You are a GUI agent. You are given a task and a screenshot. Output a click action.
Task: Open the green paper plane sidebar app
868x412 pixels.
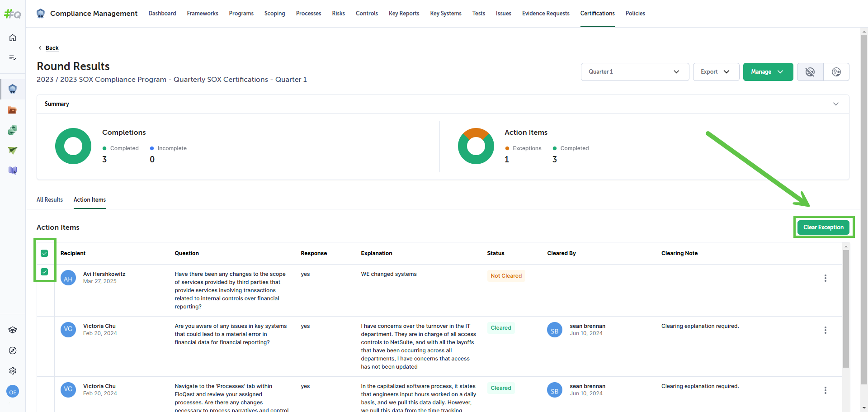pos(13,150)
